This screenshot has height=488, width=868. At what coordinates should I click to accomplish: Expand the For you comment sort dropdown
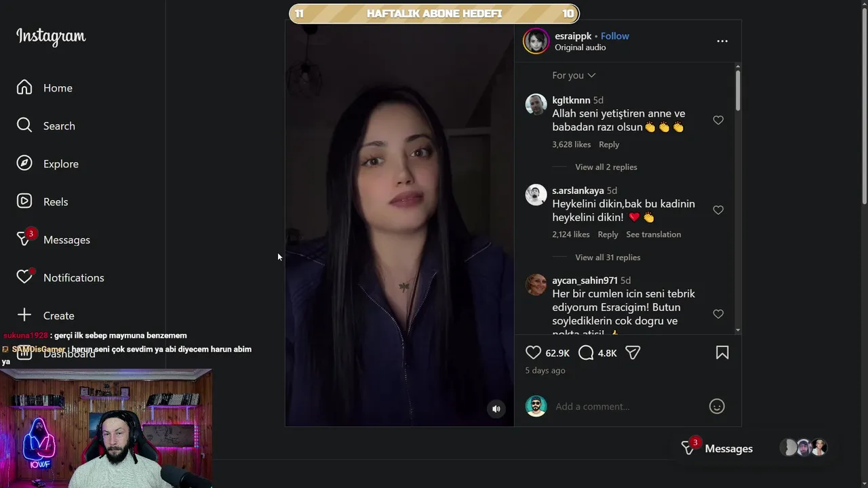tap(574, 75)
